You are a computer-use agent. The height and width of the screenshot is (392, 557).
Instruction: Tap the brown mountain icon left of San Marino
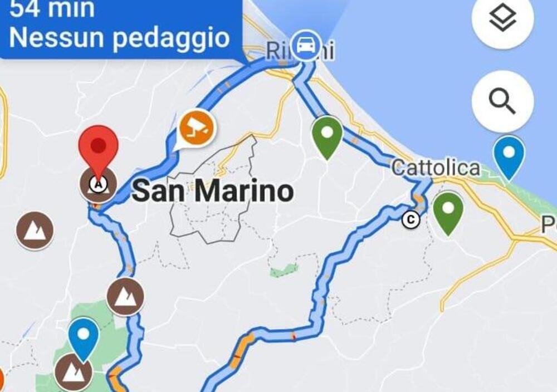(35, 231)
